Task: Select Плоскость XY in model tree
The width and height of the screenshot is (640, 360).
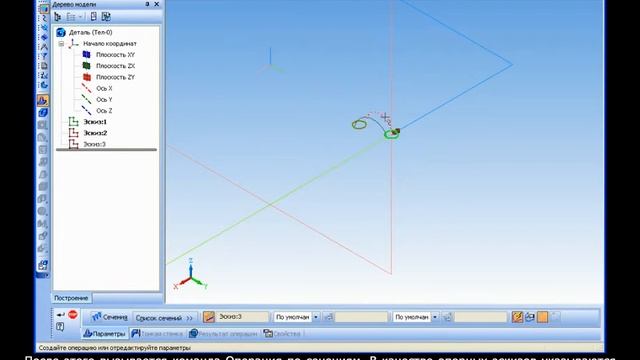Action: [115, 55]
